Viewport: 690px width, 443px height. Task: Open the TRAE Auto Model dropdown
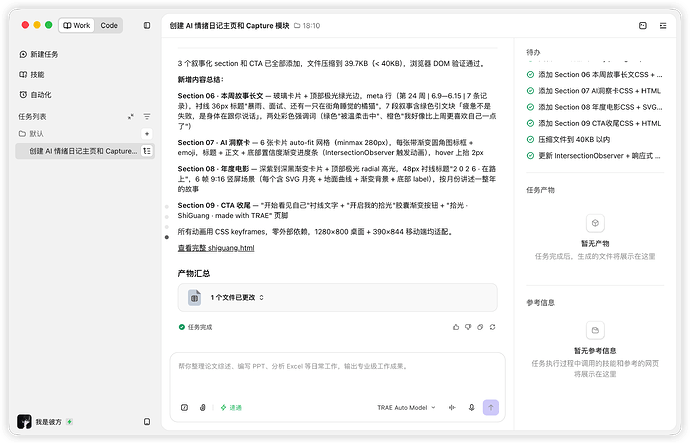click(406, 407)
